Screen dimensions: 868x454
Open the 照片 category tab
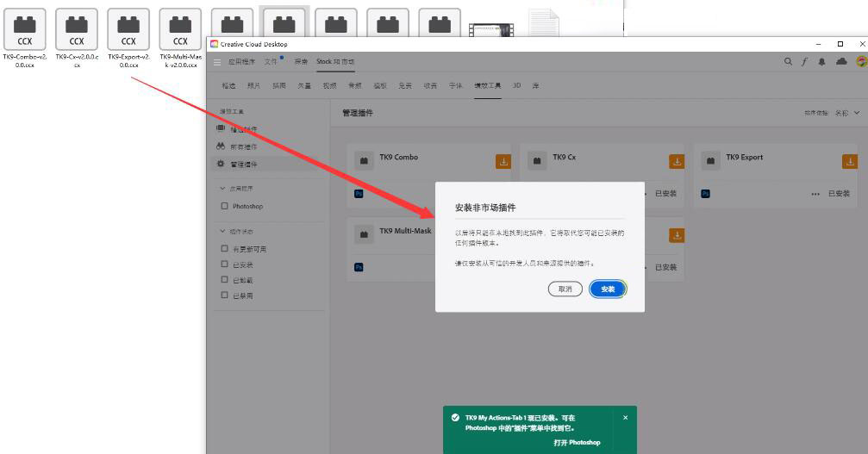(254, 85)
